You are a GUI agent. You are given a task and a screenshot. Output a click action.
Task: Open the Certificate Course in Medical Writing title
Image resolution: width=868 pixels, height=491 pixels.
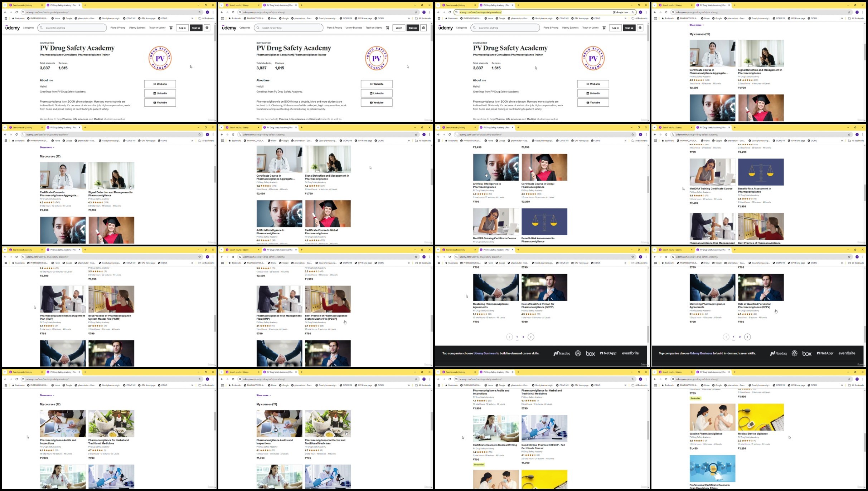[x=495, y=445]
